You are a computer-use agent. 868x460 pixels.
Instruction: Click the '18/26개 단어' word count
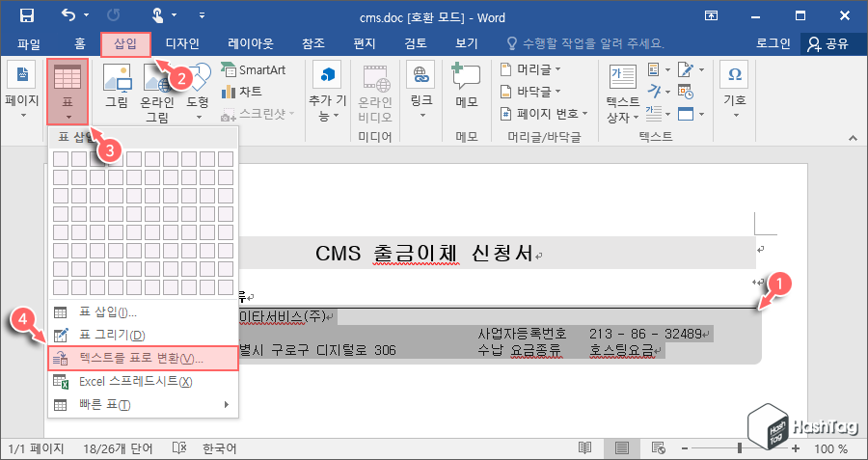118,448
